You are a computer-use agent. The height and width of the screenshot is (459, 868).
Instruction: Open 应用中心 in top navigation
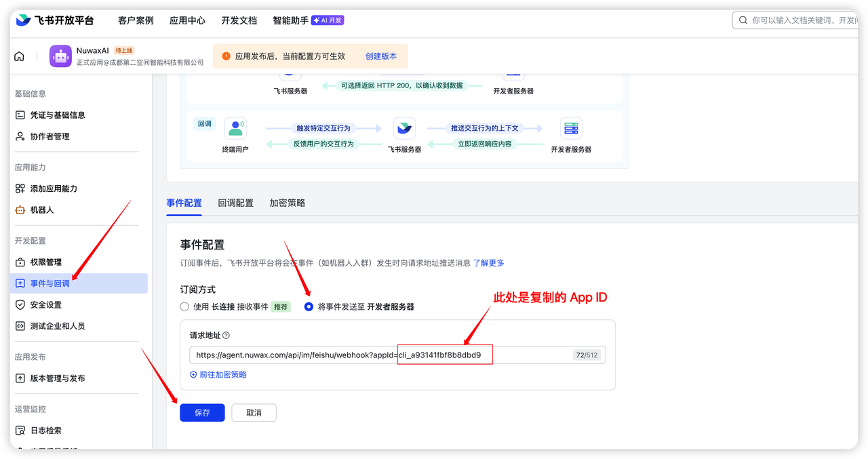[x=187, y=20]
